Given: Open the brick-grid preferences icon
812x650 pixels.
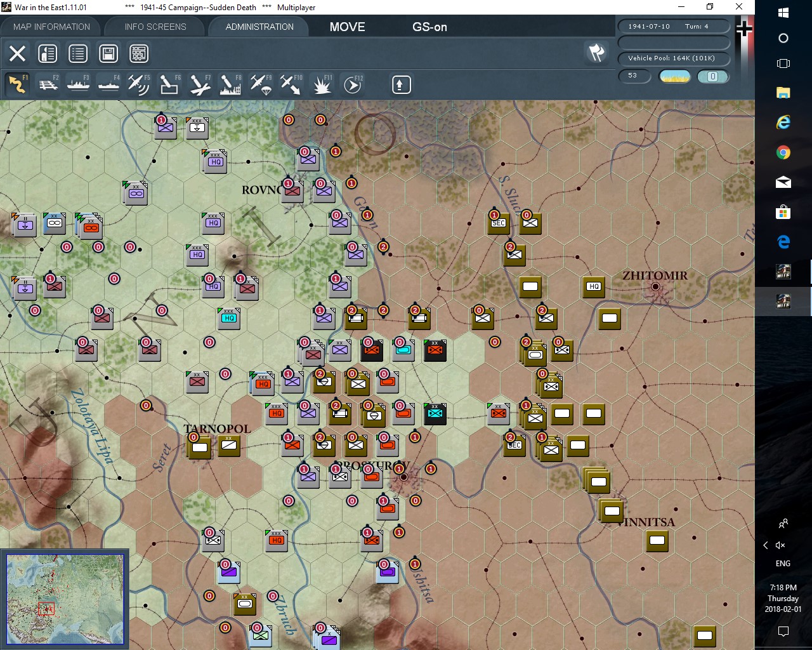Looking at the screenshot, I should point(139,53).
